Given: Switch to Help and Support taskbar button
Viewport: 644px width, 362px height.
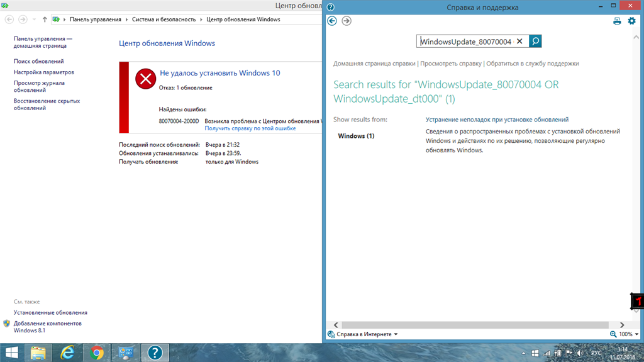Looking at the screenshot, I should pyautogui.click(x=155, y=353).
